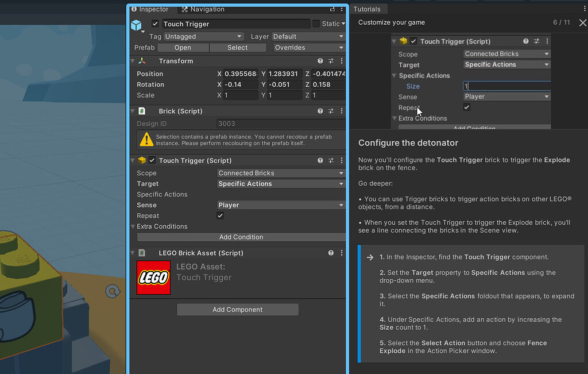Uncheck the Repeat checkbox
588x374 pixels.
(x=220, y=215)
